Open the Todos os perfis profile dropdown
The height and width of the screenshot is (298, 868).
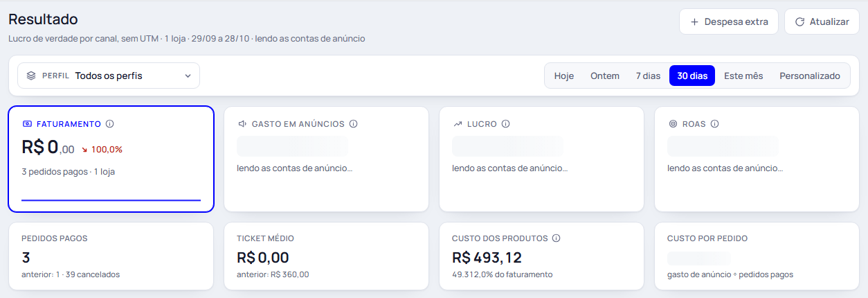[x=109, y=76]
